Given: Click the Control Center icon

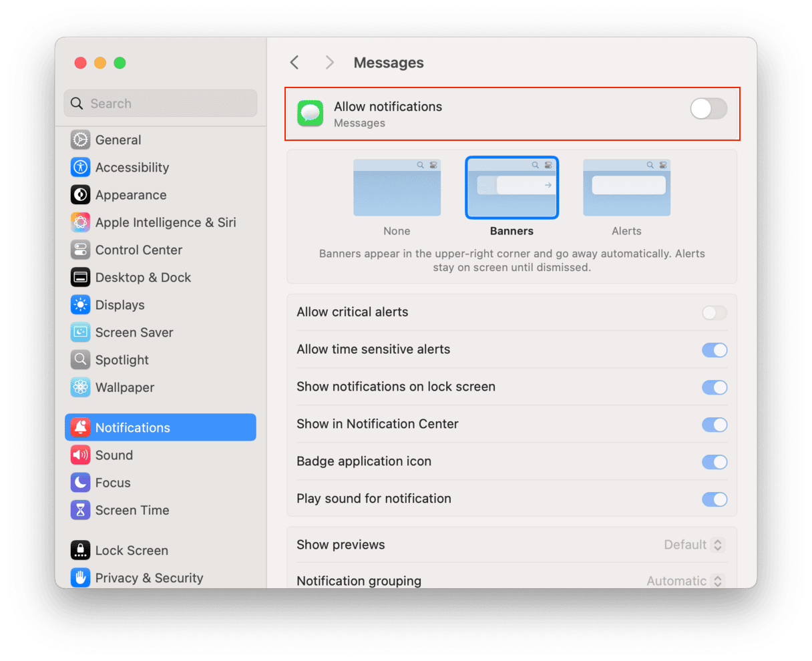Looking at the screenshot, I should click(x=80, y=250).
